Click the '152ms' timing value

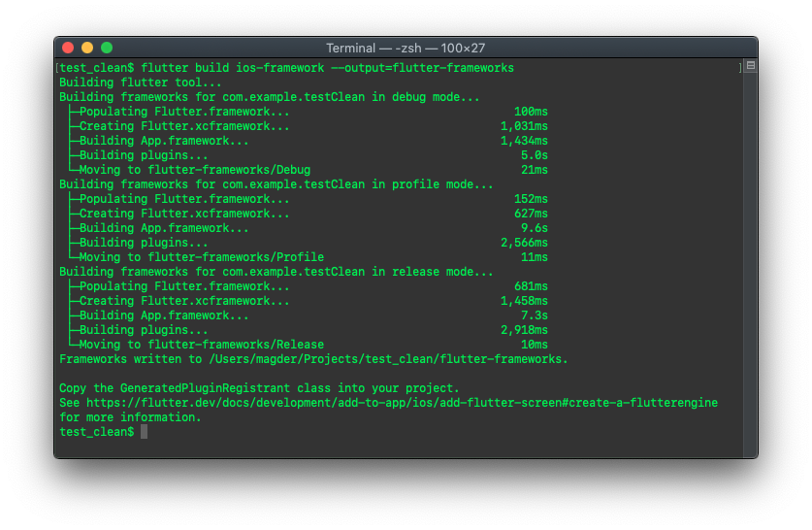(x=531, y=199)
